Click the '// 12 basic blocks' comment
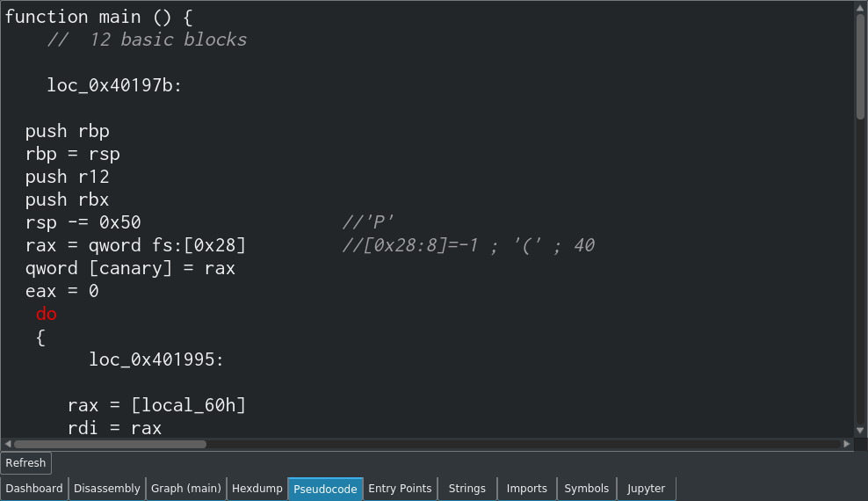 (x=147, y=40)
